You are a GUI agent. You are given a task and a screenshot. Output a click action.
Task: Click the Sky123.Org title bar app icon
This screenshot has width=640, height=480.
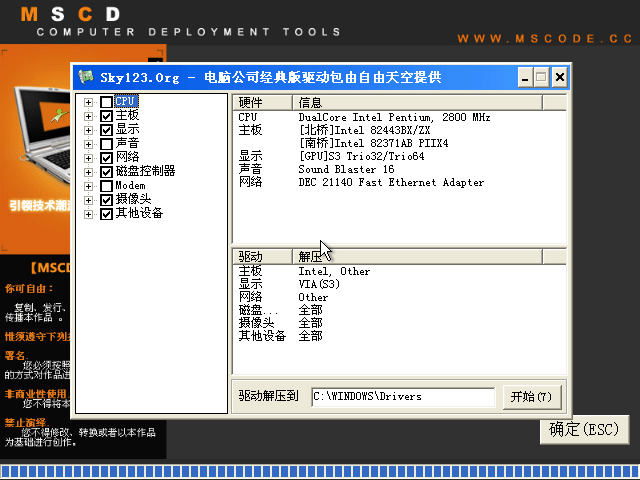(86, 77)
